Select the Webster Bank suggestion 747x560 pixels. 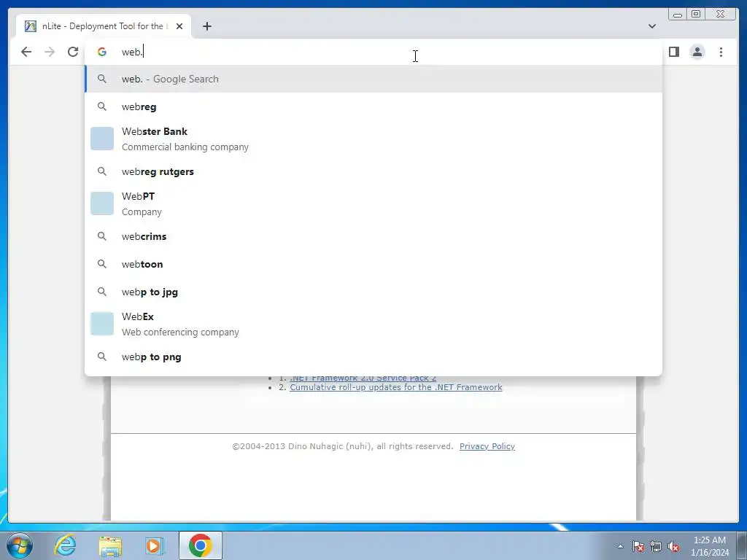coord(373,139)
